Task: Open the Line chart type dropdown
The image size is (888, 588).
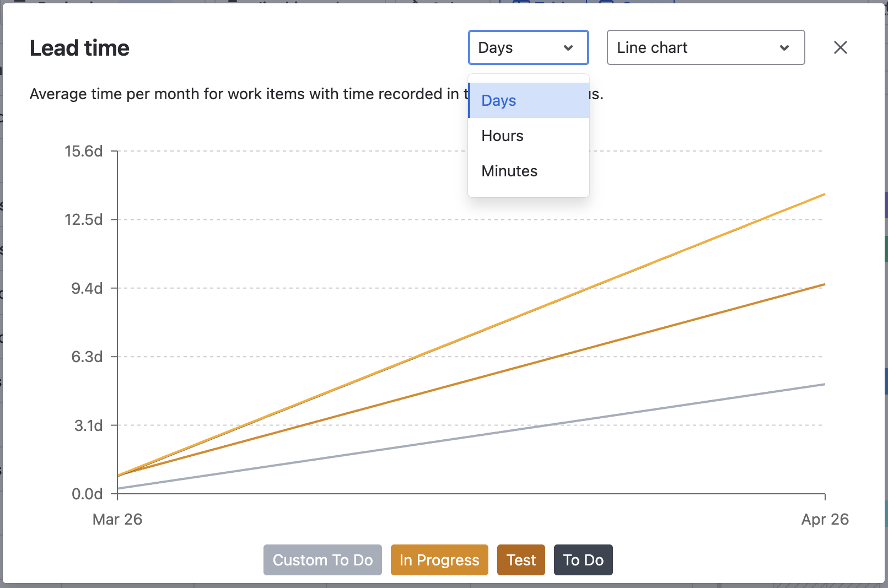Action: [705, 47]
